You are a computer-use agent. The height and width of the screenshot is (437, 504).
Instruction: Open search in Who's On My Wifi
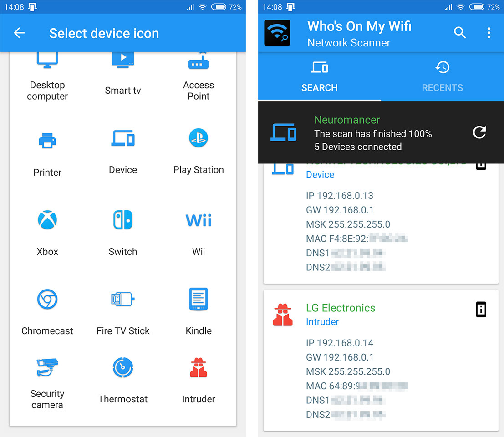pos(460,32)
